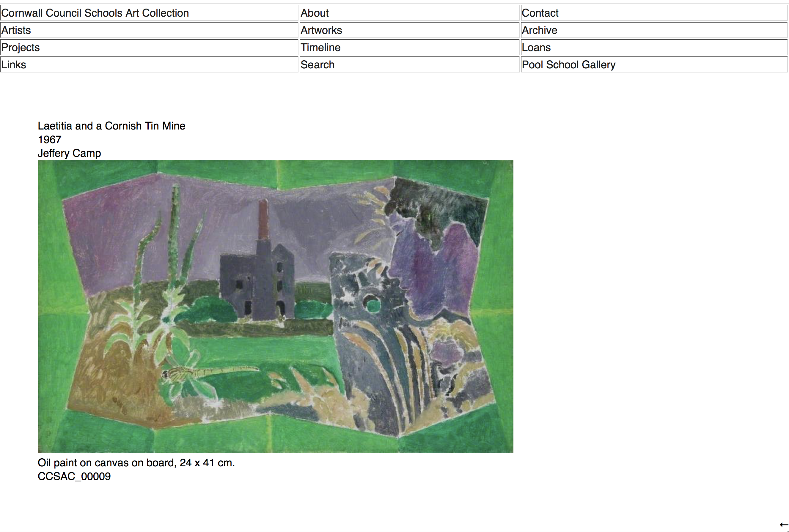The width and height of the screenshot is (789, 532).
Task: Select the artist name Jeffery Camp
Action: tap(69, 153)
